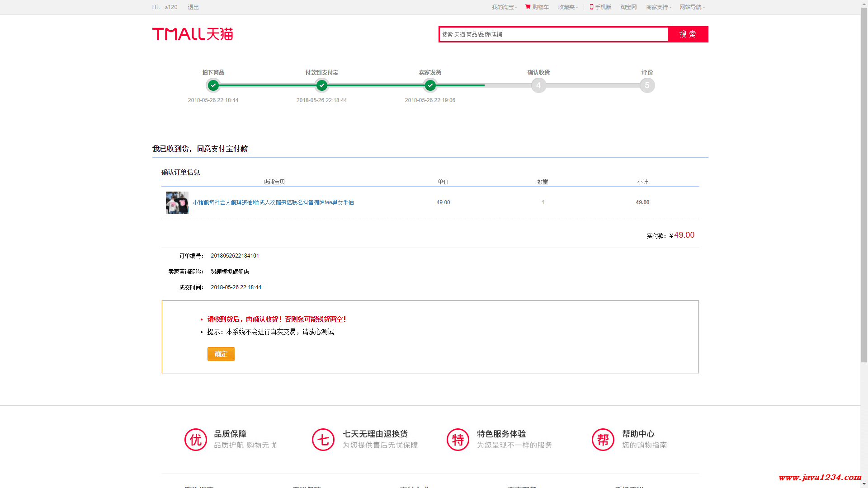868x488 pixels.
Task: Click the 帮助中心 heading
Action: click(x=638, y=434)
